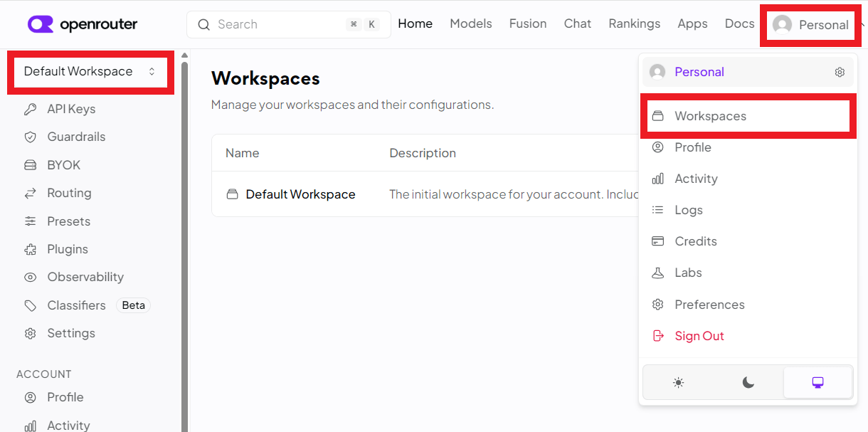The width and height of the screenshot is (868, 432).
Task: Click the Routing arrows icon
Action: 30,193
